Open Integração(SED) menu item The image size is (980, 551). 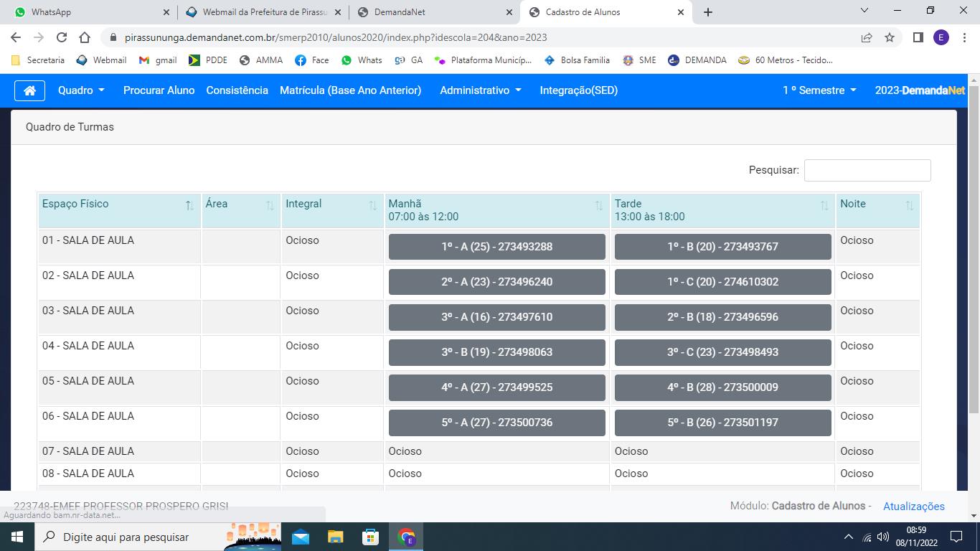[578, 90]
